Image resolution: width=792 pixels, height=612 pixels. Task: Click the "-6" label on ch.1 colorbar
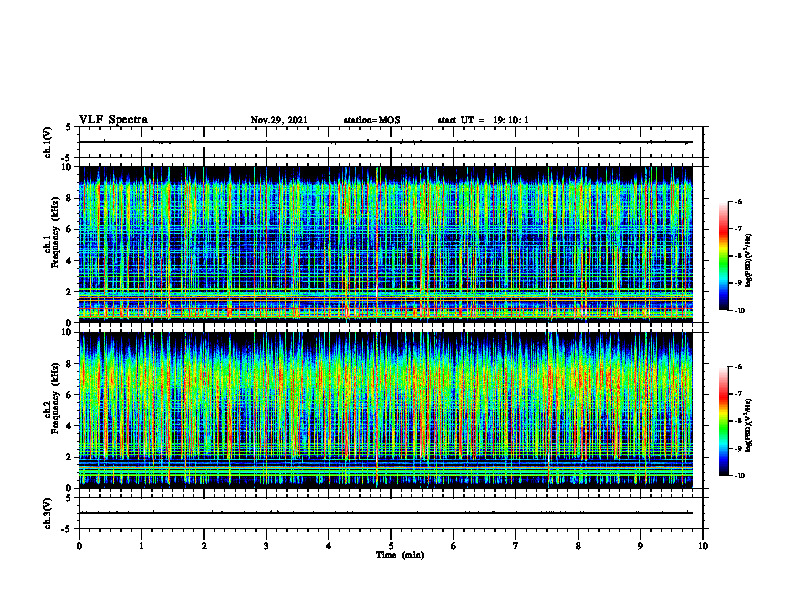tap(738, 201)
